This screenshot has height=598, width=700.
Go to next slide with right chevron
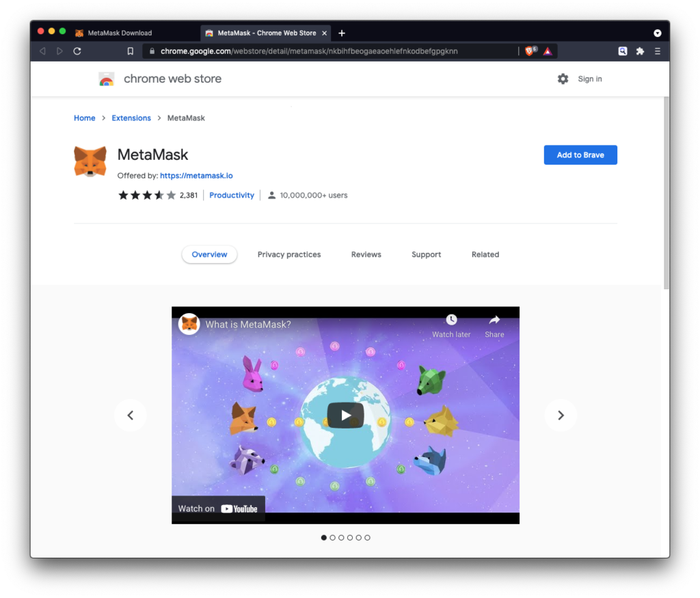point(561,416)
